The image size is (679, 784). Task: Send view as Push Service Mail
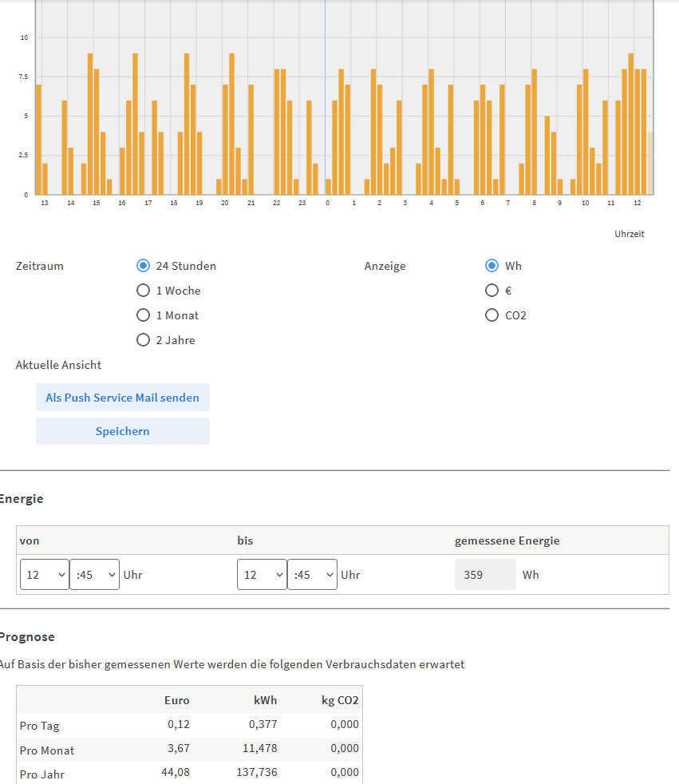122,398
